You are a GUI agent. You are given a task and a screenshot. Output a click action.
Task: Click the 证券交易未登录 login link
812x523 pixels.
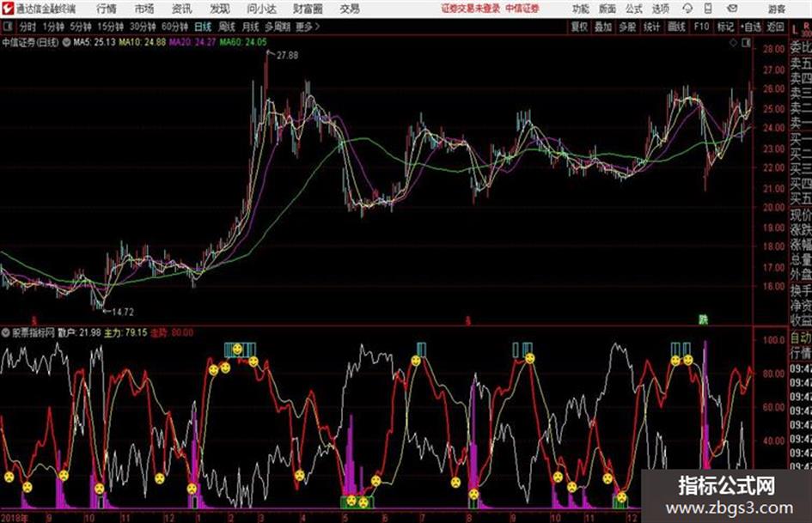click(x=470, y=9)
